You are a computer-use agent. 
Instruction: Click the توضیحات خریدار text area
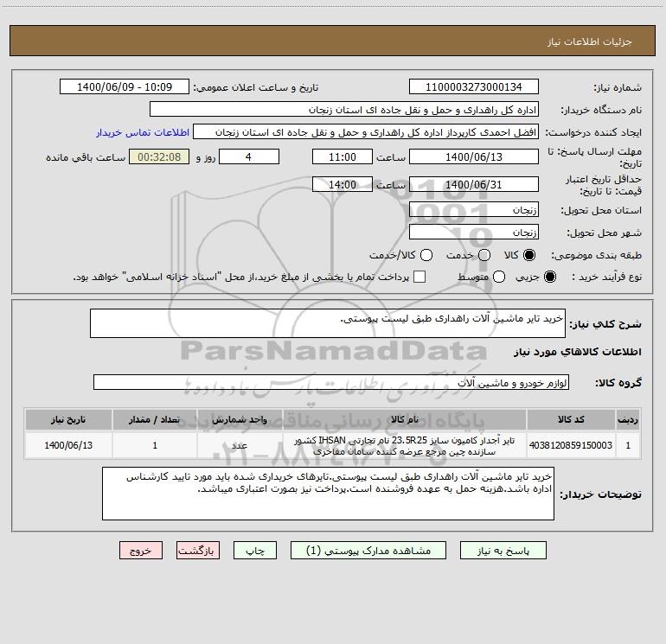(328, 494)
